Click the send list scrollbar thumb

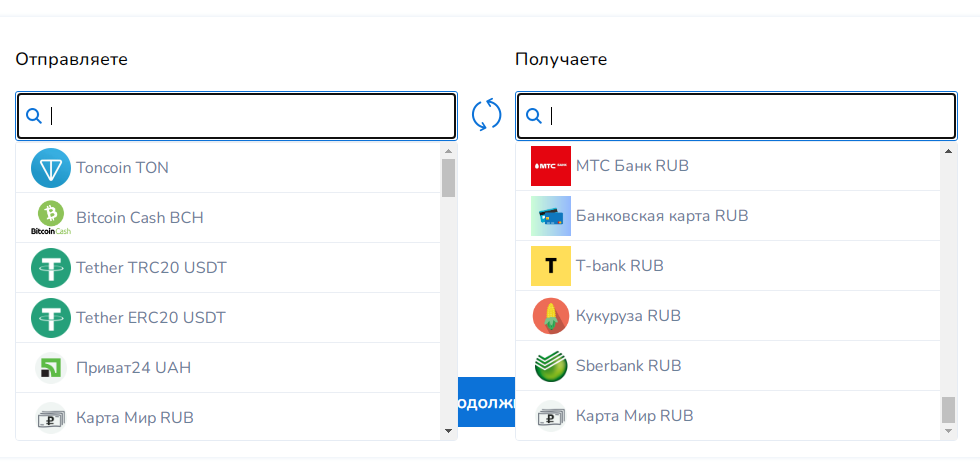tap(448, 177)
